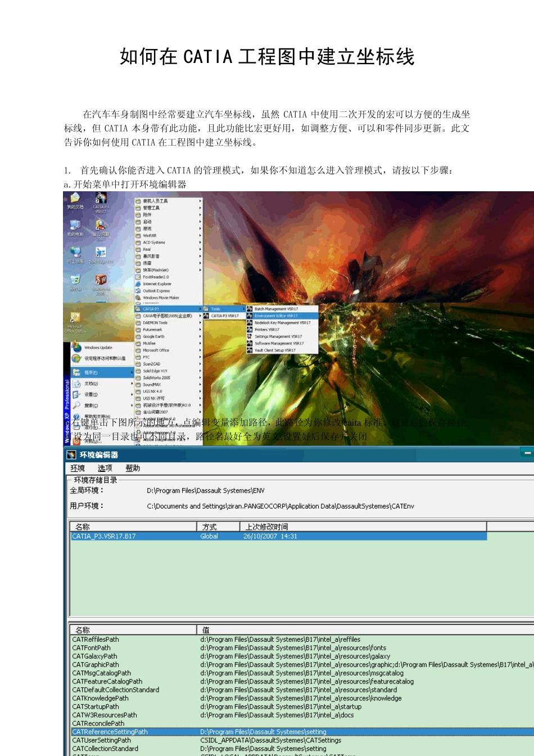Choose Environment Editor V5R17 from Tools
This screenshot has height=756, width=534.
pos(282,316)
